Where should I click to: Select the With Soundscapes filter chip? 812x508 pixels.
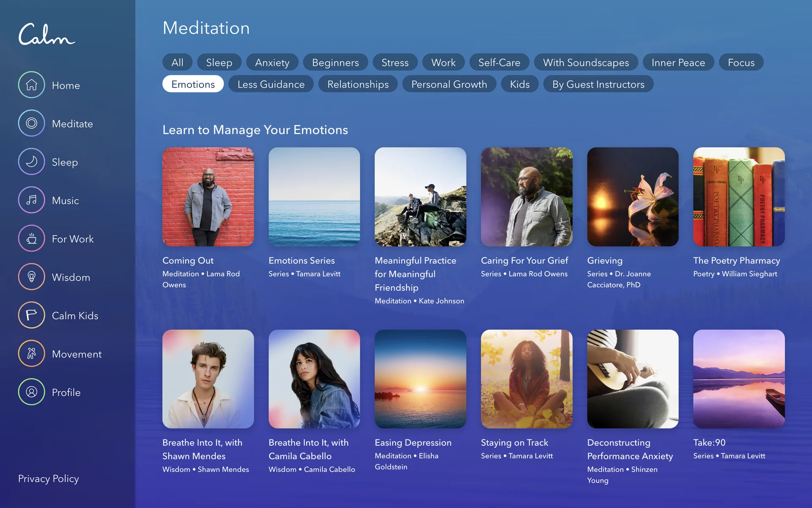586,62
